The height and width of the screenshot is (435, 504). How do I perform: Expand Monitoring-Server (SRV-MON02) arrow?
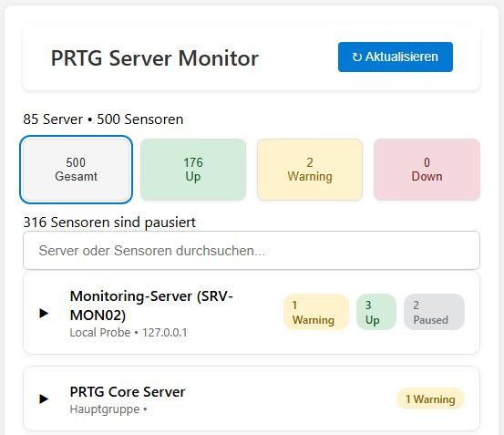(44, 313)
